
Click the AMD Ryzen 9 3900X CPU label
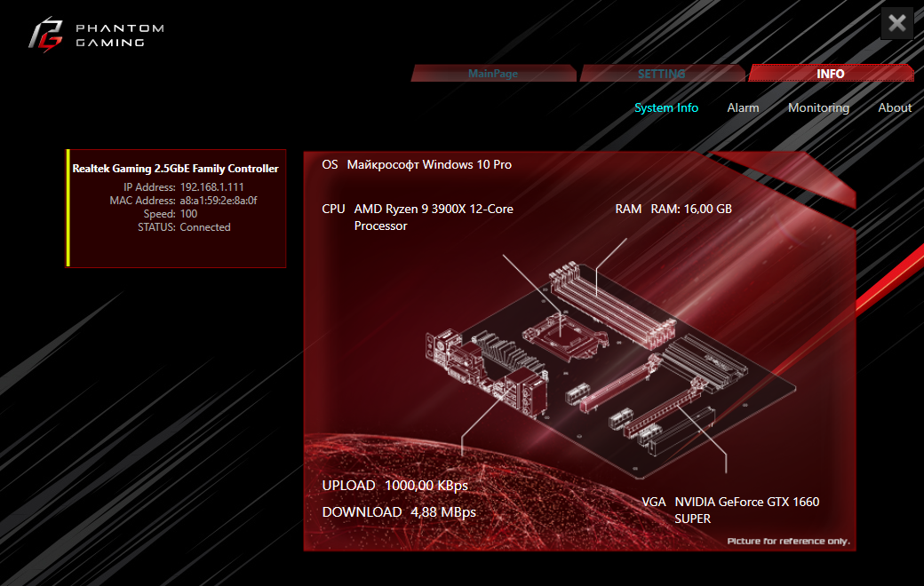[434, 218]
